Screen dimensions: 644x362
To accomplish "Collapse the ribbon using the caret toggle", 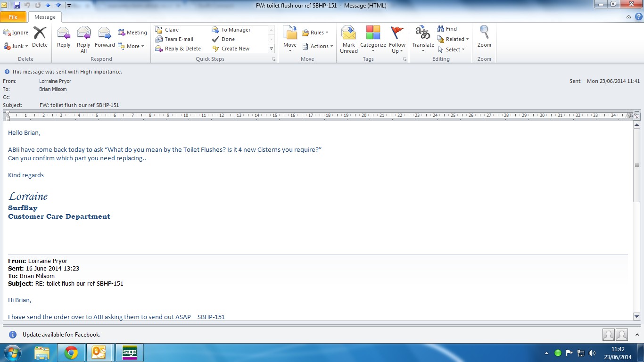I will [x=628, y=17].
